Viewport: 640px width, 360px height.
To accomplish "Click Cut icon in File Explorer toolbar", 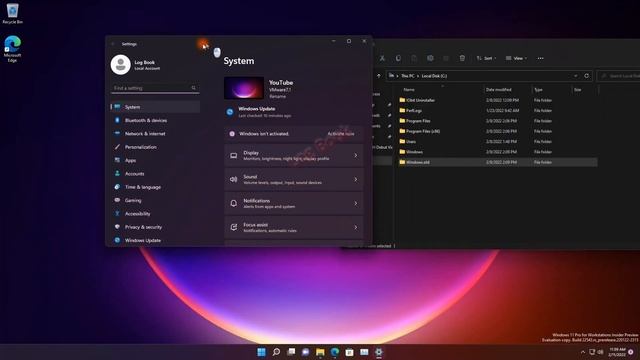I will pos(382,58).
